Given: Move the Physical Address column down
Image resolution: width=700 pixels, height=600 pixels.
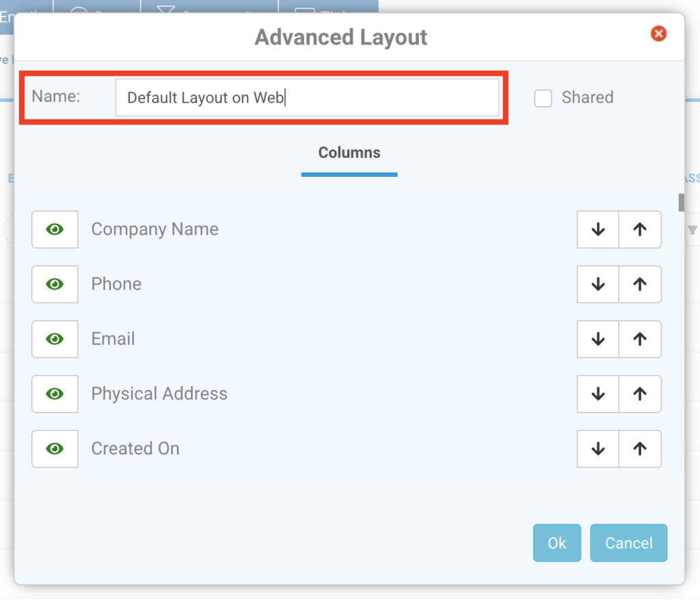Looking at the screenshot, I should pyautogui.click(x=597, y=394).
